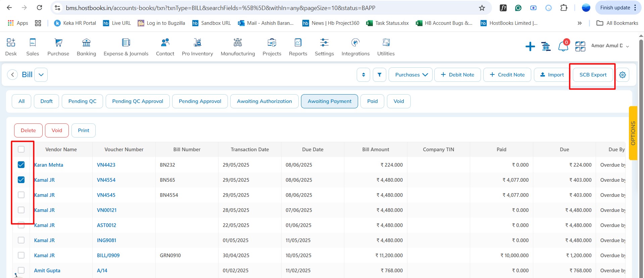The height and width of the screenshot is (278, 644).
Task: Open the dashboard grid icon near user name
Action: point(580,46)
